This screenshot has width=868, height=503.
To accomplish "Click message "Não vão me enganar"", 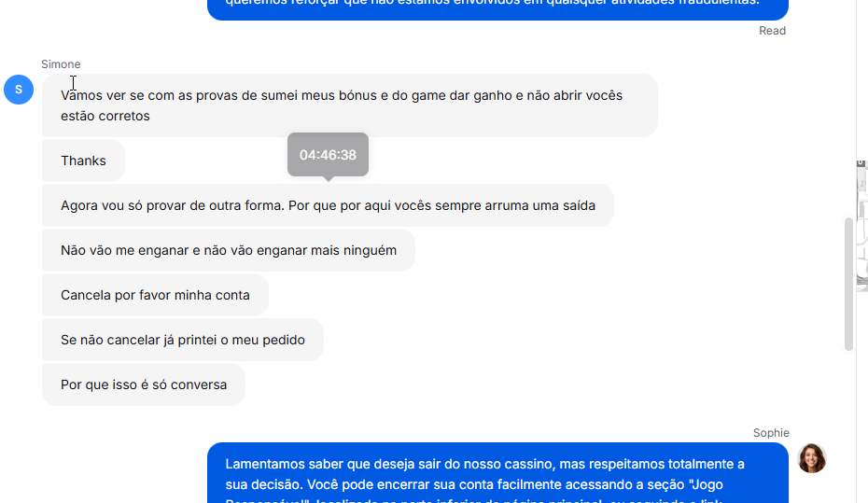I will (x=229, y=250).
